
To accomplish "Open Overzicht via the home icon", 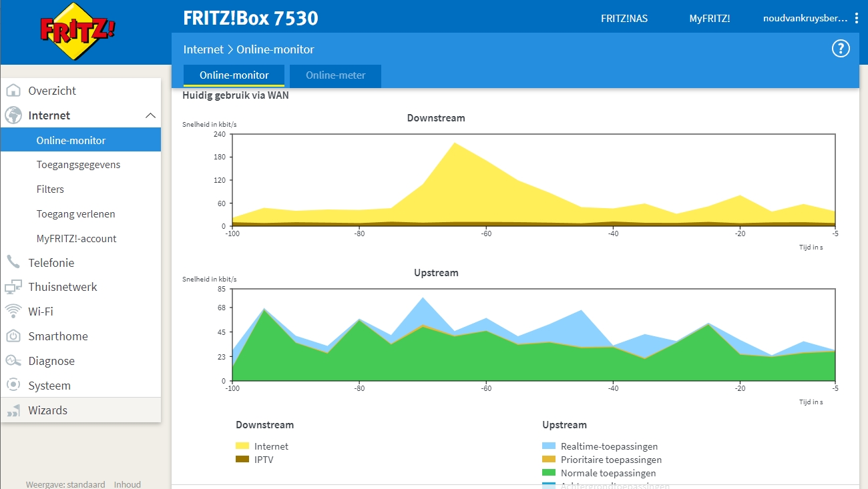I will click(x=13, y=90).
